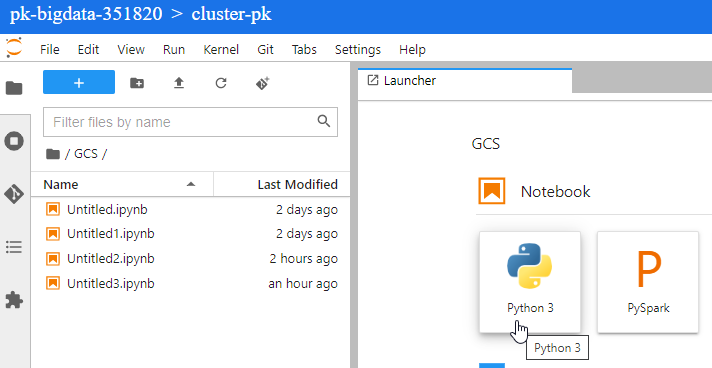This screenshot has width=712, height=368.
Task: Launch a PySpark notebook
Action: tap(648, 282)
